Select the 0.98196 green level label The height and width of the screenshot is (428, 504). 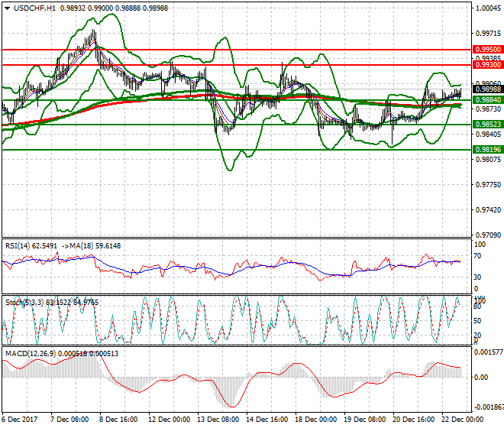488,149
